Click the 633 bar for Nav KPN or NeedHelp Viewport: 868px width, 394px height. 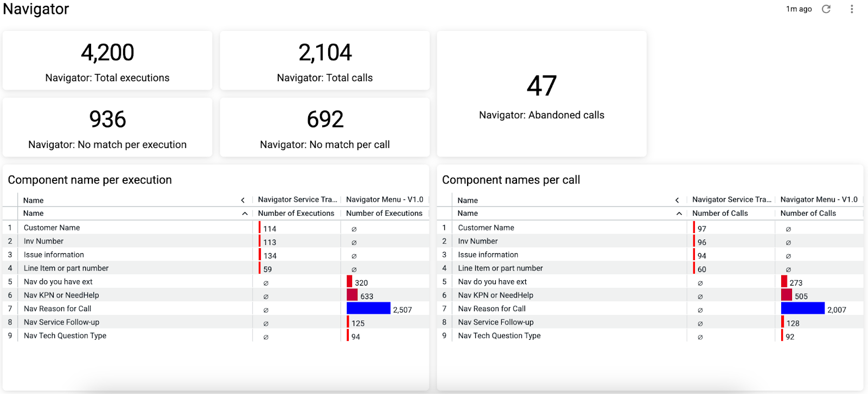tap(352, 295)
